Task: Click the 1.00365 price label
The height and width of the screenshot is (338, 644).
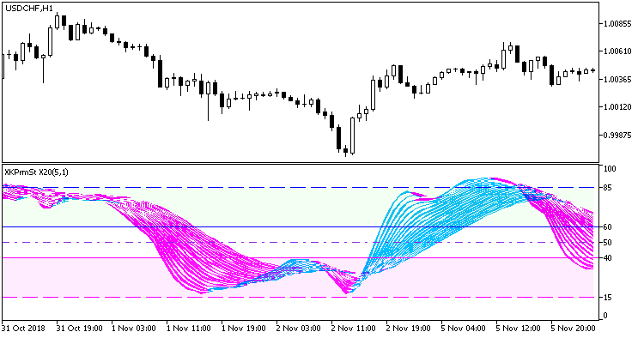Action: pos(617,79)
